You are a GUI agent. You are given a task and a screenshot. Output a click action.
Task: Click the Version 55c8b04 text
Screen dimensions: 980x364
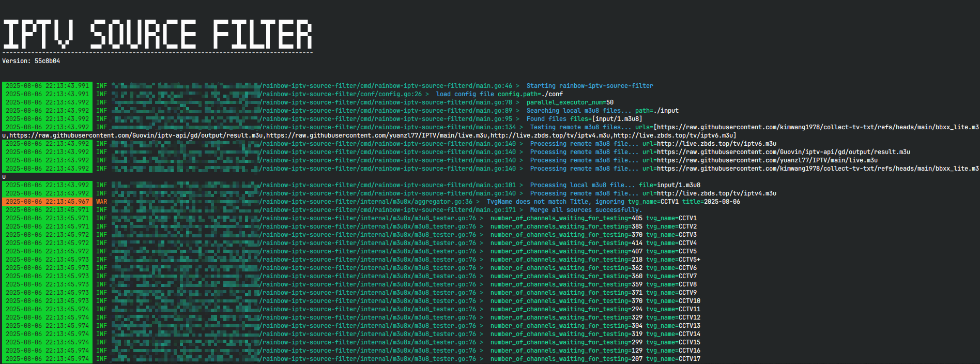click(x=31, y=61)
